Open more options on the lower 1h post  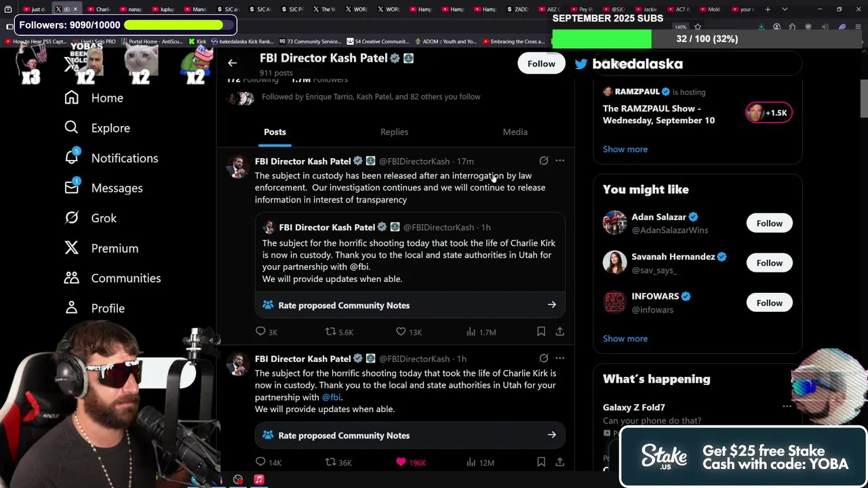click(x=559, y=358)
